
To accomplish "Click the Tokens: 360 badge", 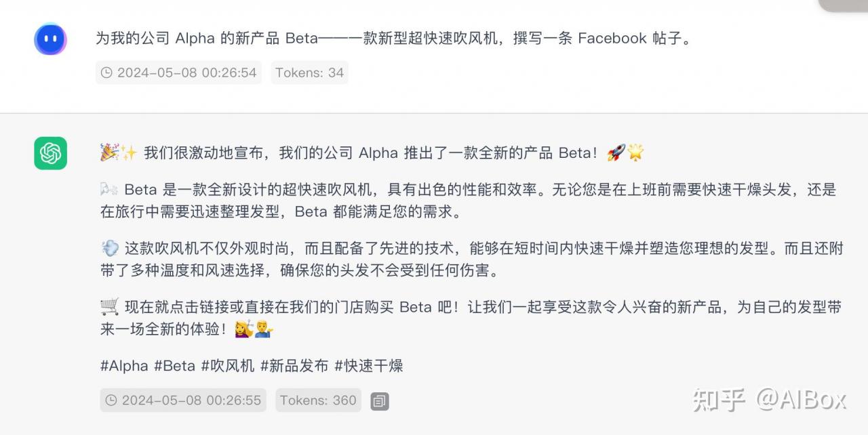I will [318, 400].
